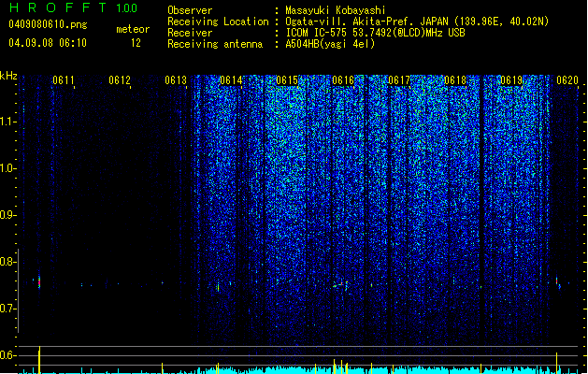Click the 1.1 frequency axis label

pyautogui.click(x=7, y=122)
